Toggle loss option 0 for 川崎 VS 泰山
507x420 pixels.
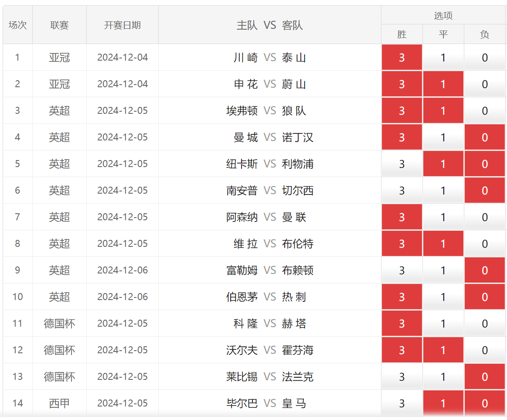click(485, 57)
